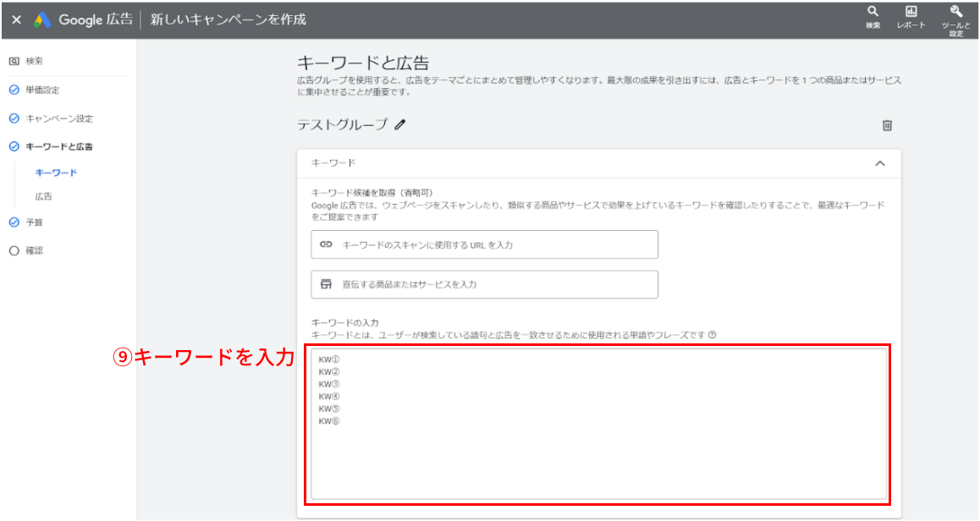This screenshot has height=521, width=980.
Task: Click the キーワード候補を取得（省略可）label
Action: [372, 193]
